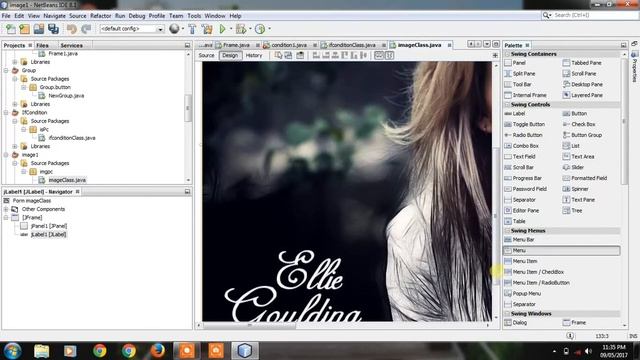Click the Save All toolbar icon

53,29
